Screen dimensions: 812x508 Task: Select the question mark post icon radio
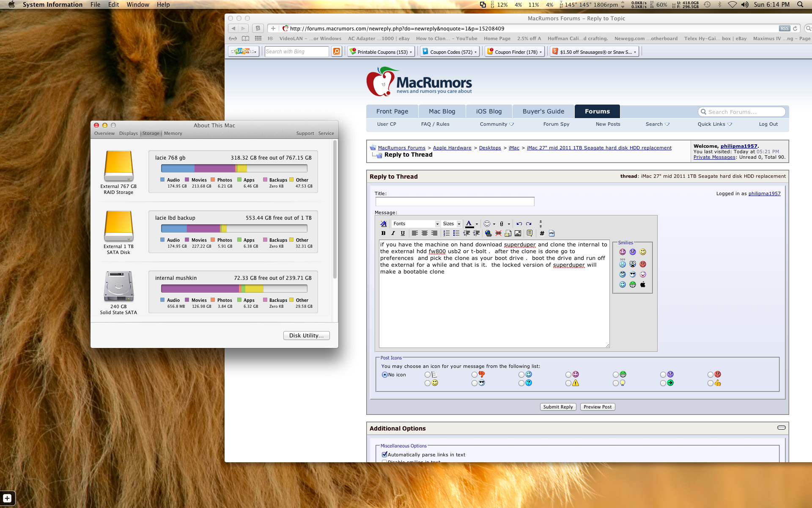pos(521,383)
